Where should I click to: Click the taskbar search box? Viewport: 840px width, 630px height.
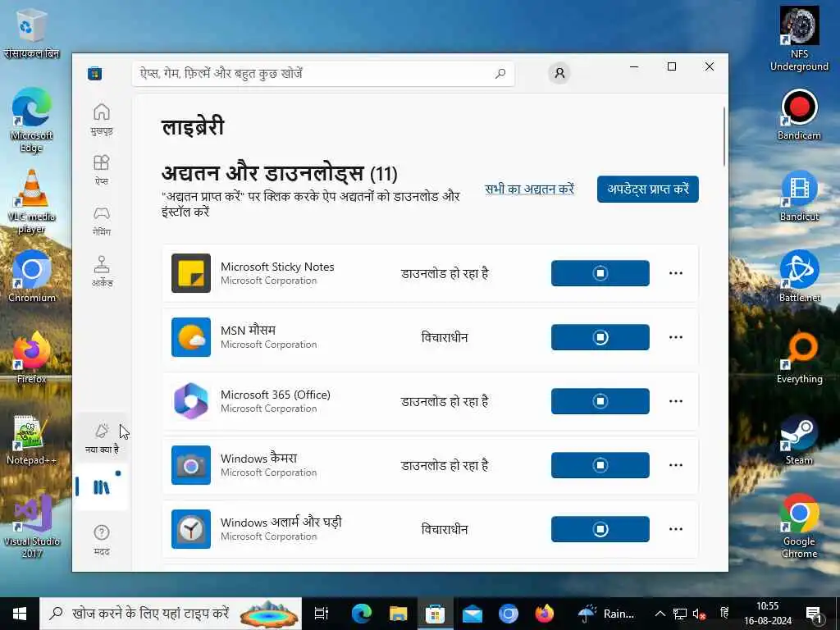pos(171,614)
